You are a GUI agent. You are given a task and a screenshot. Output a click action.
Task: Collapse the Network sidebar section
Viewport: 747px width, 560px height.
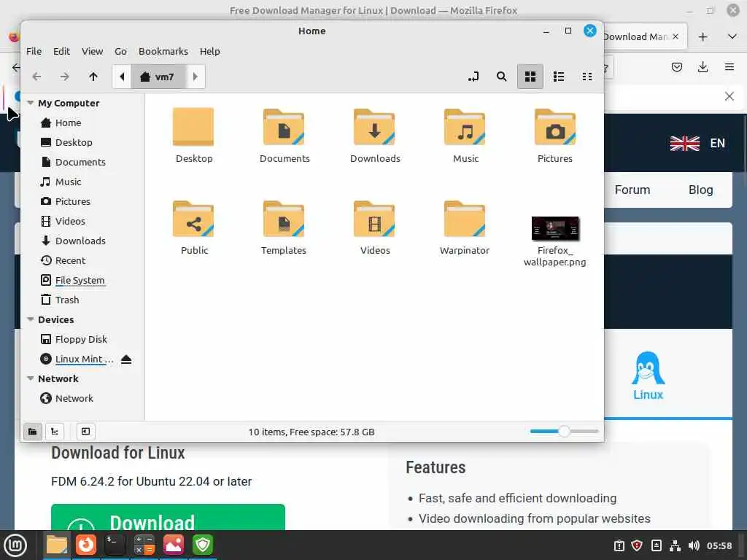pos(31,378)
